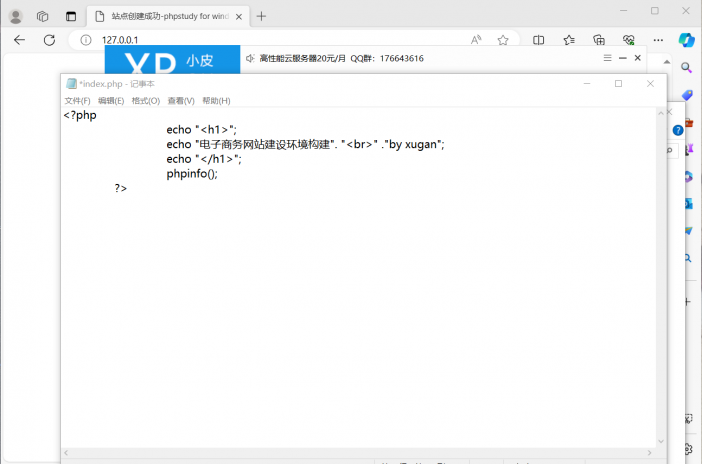Click the phpstudy speaker announcement icon
This screenshot has width=702, height=464.
250,58
